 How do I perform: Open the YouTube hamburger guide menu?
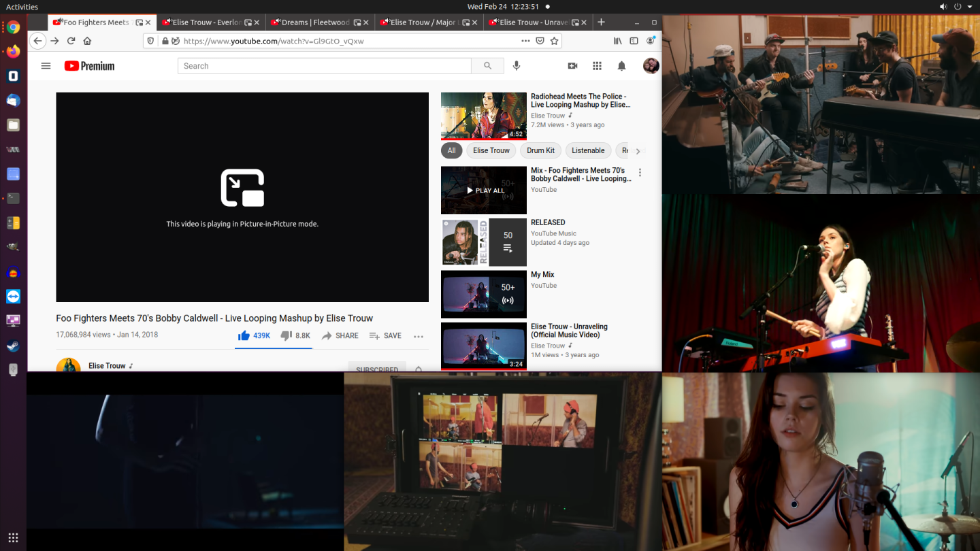(x=46, y=65)
